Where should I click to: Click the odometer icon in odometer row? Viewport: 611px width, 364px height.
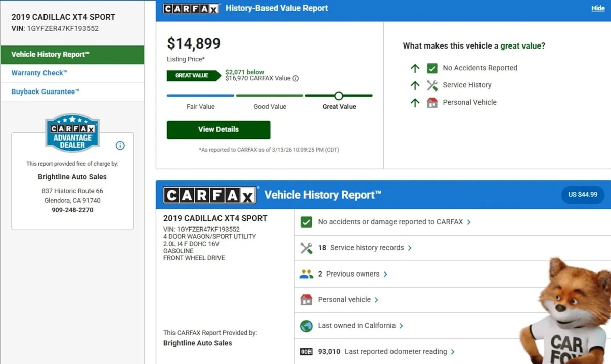pos(307,351)
